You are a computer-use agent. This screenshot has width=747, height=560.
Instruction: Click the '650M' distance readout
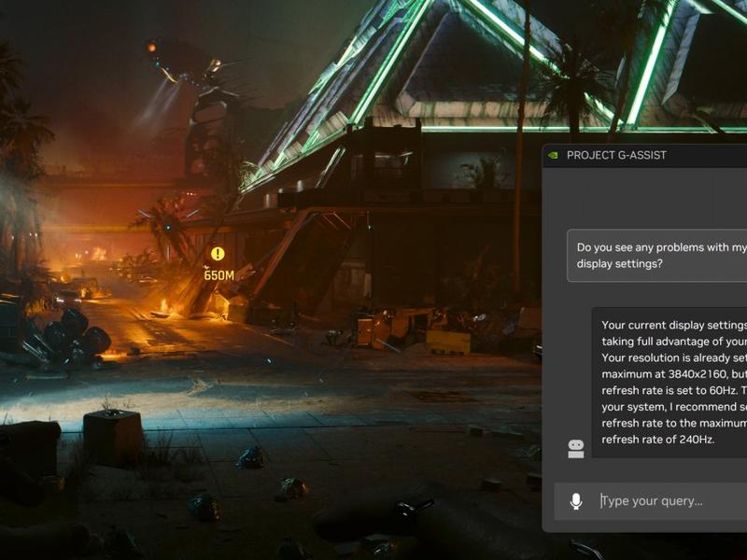[219, 275]
